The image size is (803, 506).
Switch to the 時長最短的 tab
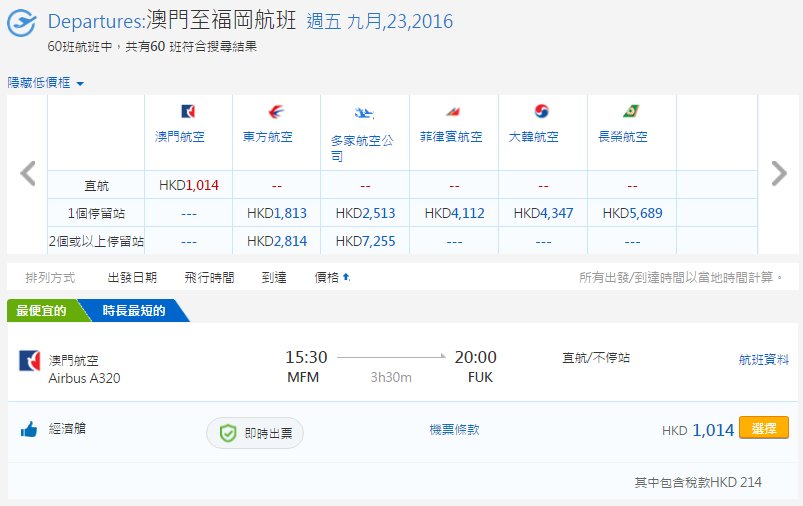tap(134, 310)
